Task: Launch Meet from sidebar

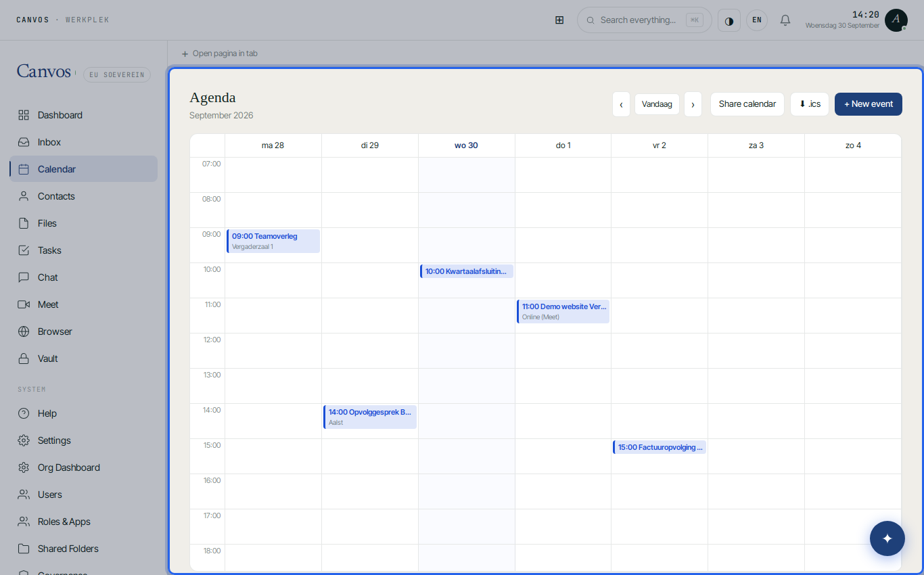Action: (83, 304)
